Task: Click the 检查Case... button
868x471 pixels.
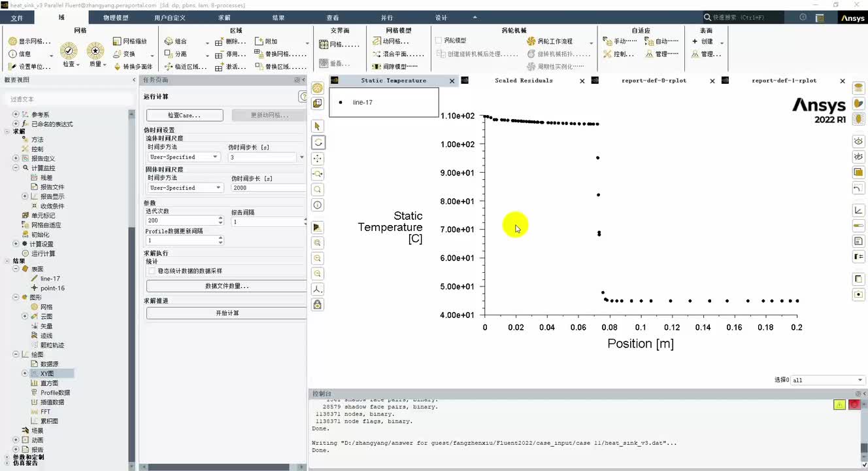Action: (x=184, y=115)
